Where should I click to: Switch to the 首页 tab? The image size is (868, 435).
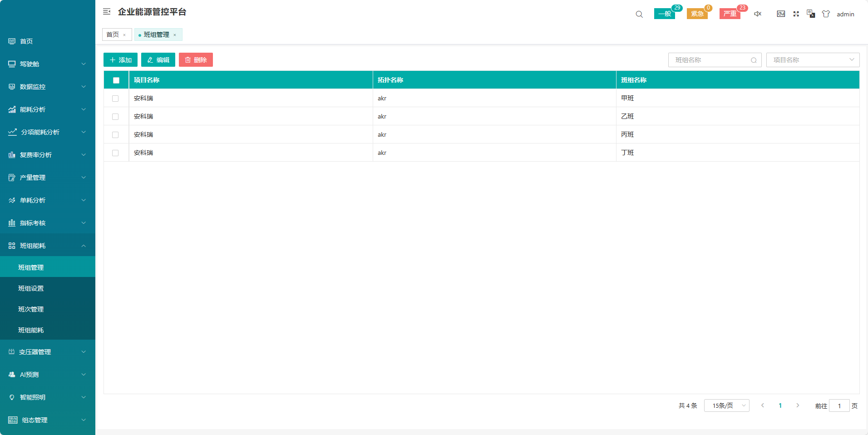pos(113,35)
